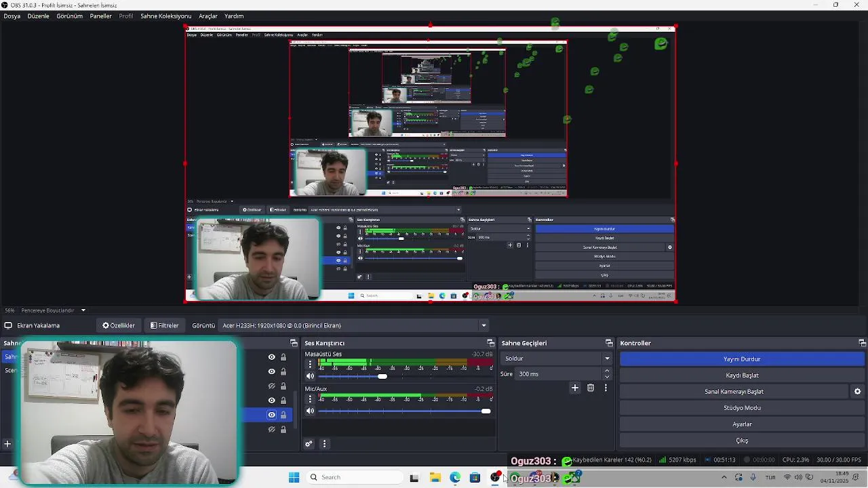This screenshot has width=868, height=488.
Task: Open Microsoft Edge from taskbar
Action: coord(455,478)
